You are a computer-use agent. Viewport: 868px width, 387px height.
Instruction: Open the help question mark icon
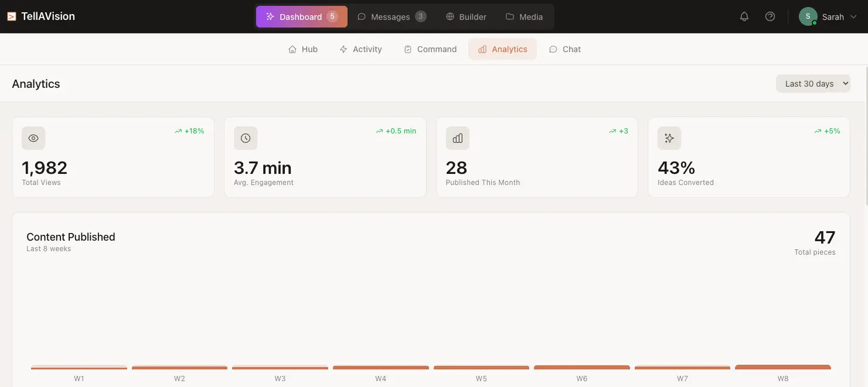(770, 17)
